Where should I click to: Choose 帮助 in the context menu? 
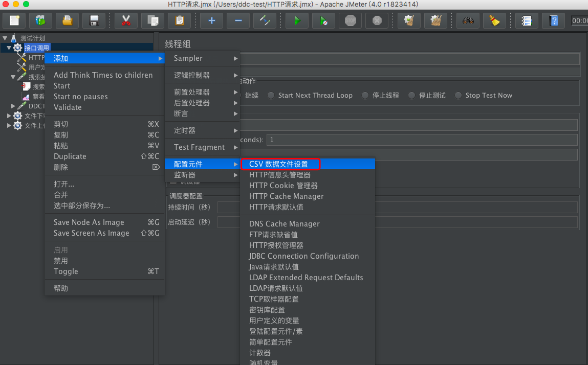[x=104, y=288]
